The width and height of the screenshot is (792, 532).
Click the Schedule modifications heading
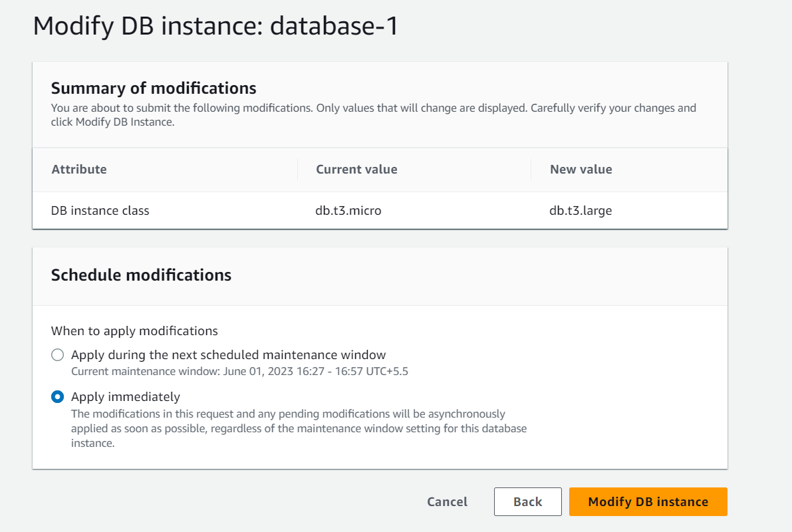click(x=142, y=275)
